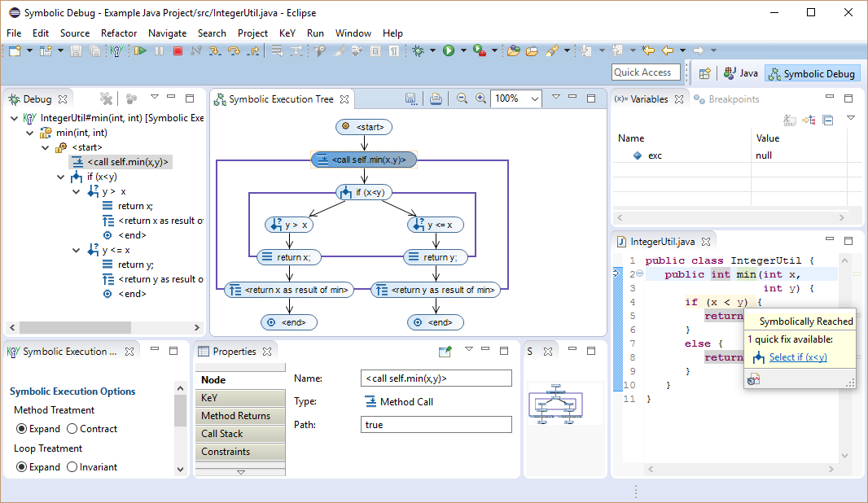Viewport: 868px width, 503px height.
Task: Minimize the Variables view panel
Action: [829, 97]
